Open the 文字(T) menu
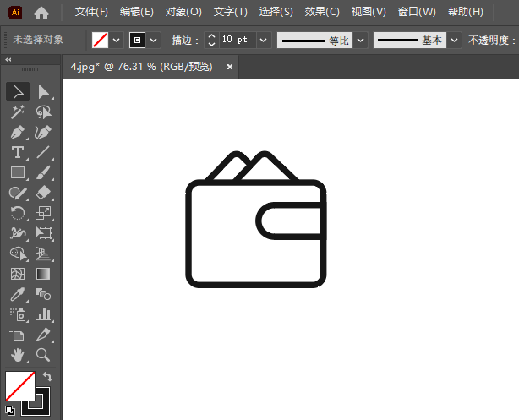This screenshot has height=420, width=519. pyautogui.click(x=231, y=12)
